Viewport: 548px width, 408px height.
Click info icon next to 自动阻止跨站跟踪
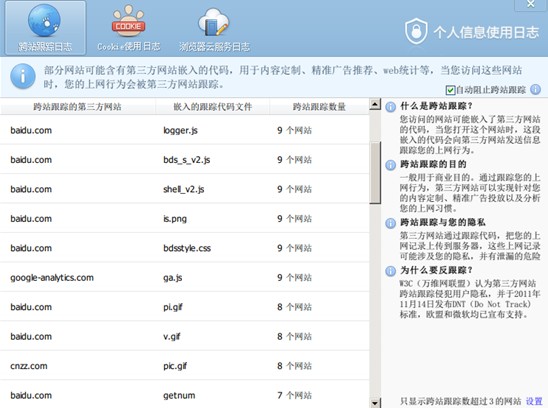pos(535,90)
